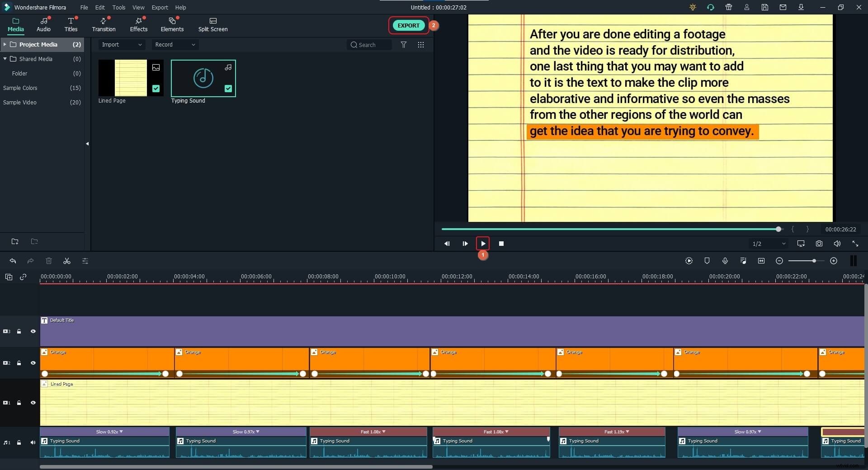Open the Audio Mixer icon
Screen dimensions: 868x470
(743, 261)
